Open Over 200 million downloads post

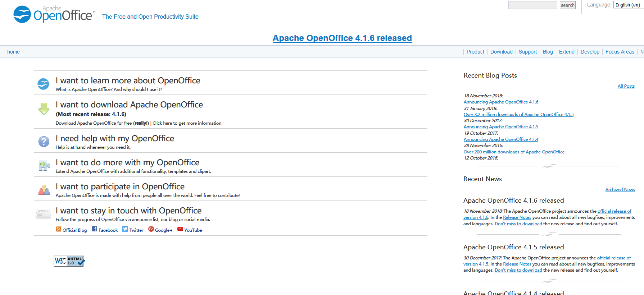coord(514,152)
